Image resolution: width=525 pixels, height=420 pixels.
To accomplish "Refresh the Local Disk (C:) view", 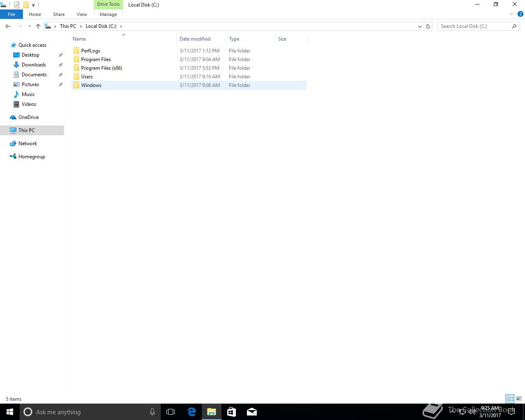I will click(x=428, y=26).
